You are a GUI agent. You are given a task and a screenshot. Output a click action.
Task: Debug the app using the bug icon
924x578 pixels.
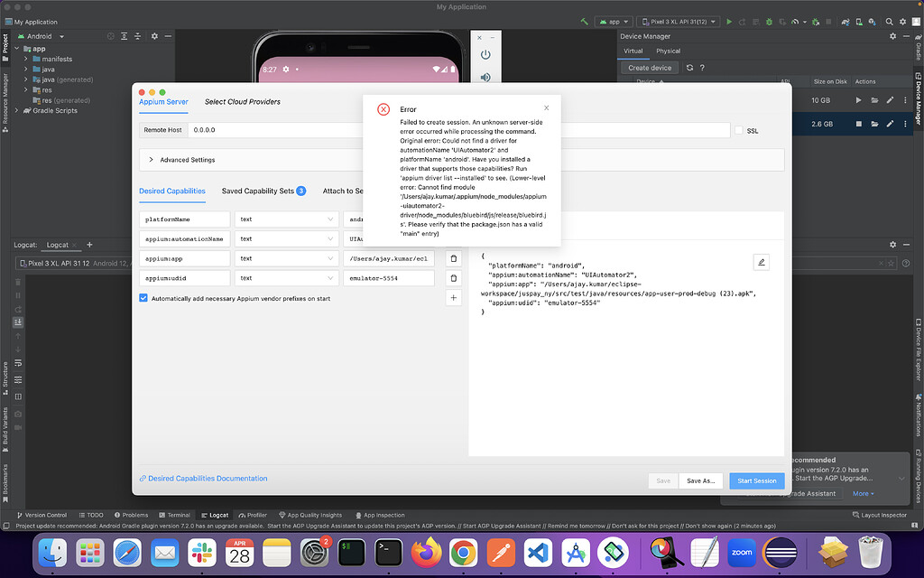[769, 22]
